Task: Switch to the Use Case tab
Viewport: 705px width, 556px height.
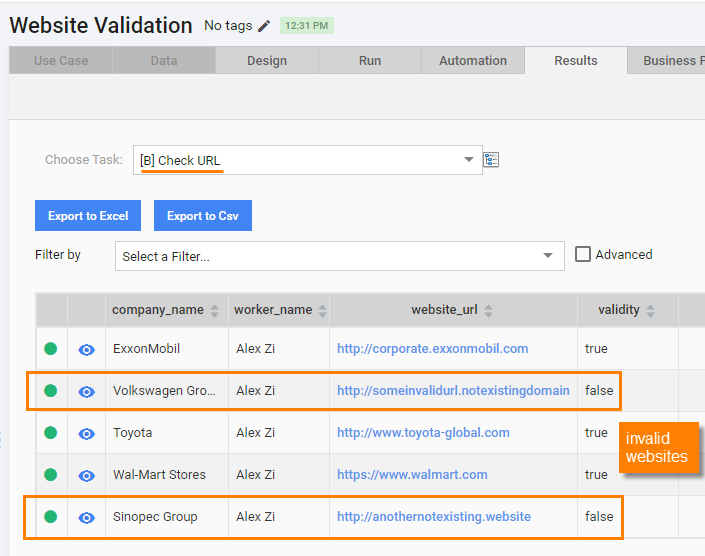Action: [x=61, y=60]
